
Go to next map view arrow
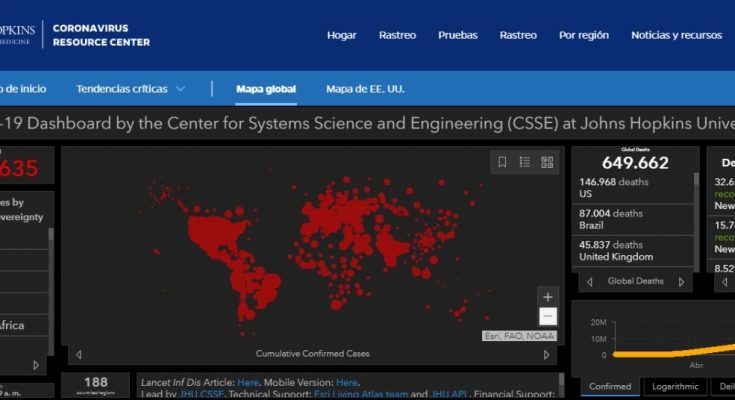pos(546,355)
